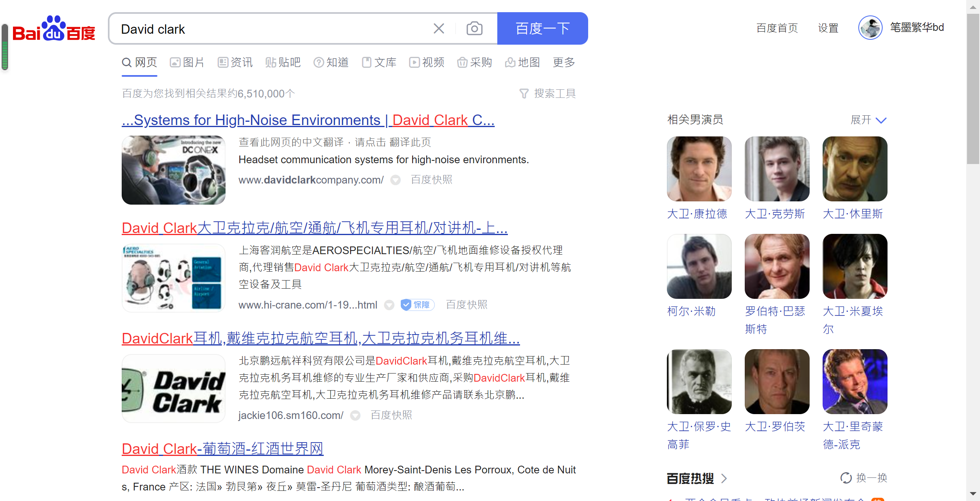The image size is (980, 501).
Task: Open 大卫·保罗·史高菲 name link
Action: [x=699, y=435]
